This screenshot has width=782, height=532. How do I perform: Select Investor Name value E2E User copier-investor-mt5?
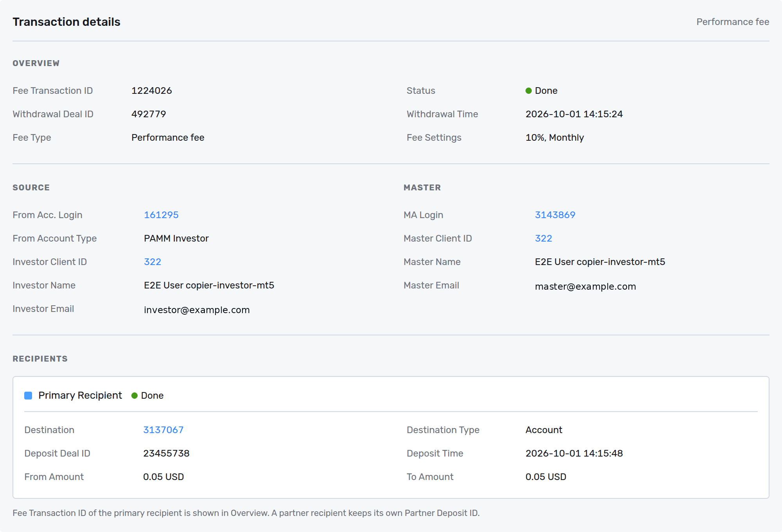click(209, 285)
